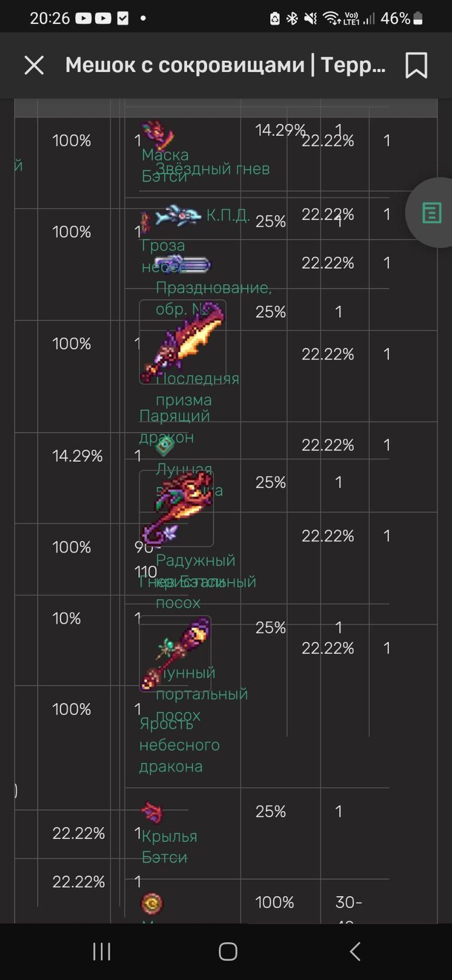The height and width of the screenshot is (980, 452).
Task: Tap the Android back arrow
Action: [354, 951]
